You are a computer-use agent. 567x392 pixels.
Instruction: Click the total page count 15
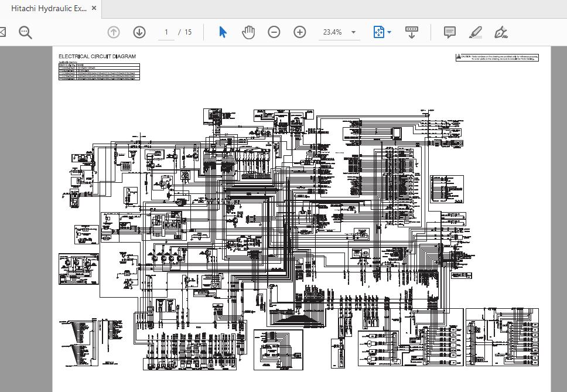pos(188,32)
